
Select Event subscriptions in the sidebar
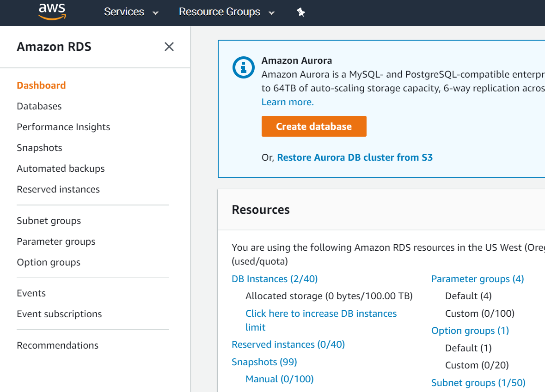(x=59, y=314)
